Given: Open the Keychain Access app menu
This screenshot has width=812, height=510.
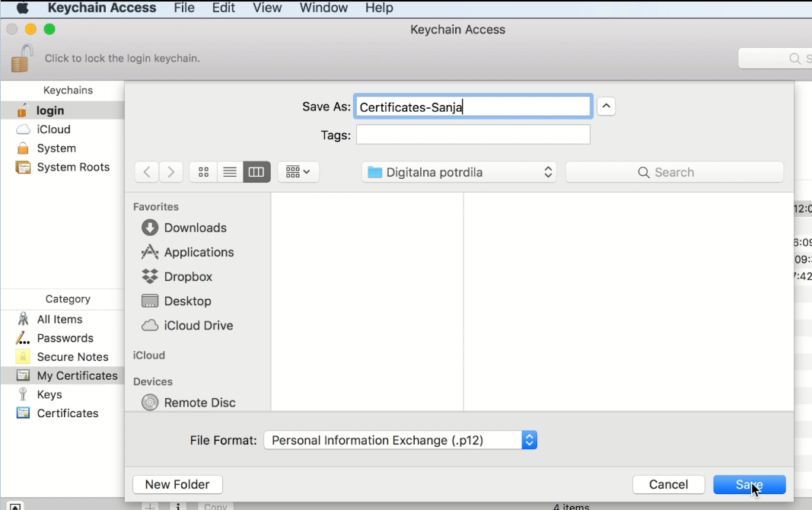Looking at the screenshot, I should (102, 8).
